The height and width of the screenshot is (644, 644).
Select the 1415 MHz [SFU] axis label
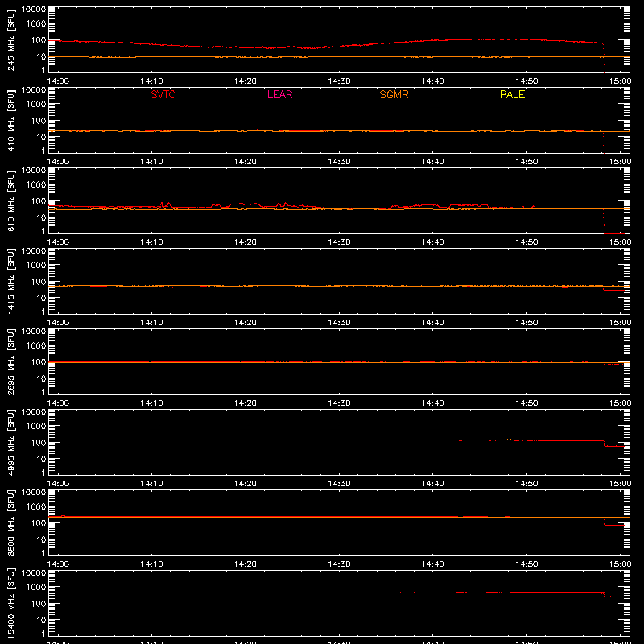point(10,282)
